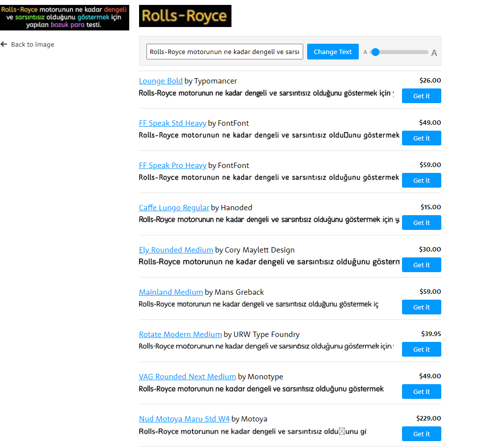The height and width of the screenshot is (448, 488).
Task: Adjust the font size slider handle
Action: (375, 52)
